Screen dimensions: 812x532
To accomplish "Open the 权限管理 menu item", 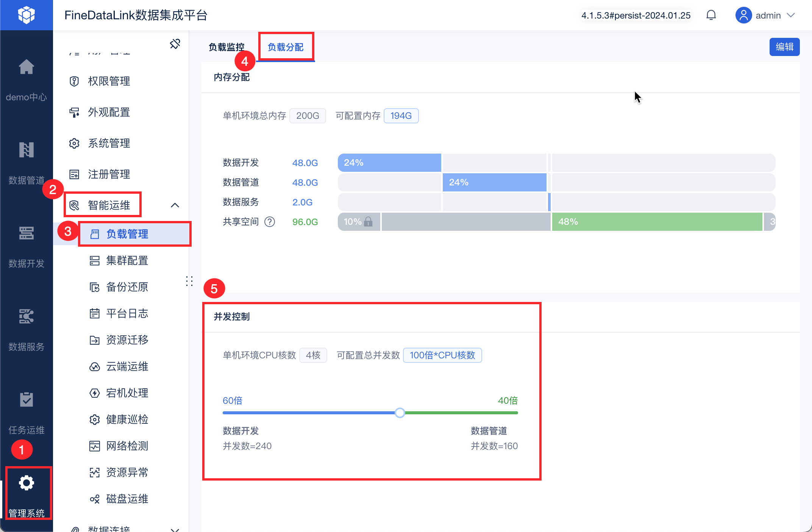I will [109, 81].
